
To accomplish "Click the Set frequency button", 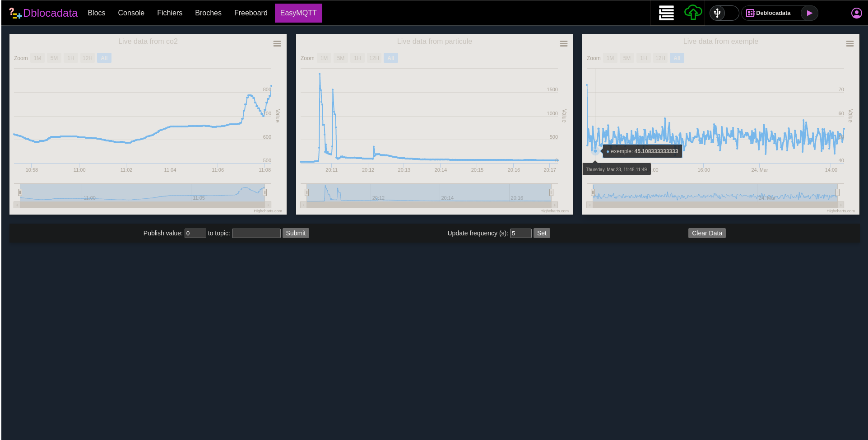I will [542, 233].
